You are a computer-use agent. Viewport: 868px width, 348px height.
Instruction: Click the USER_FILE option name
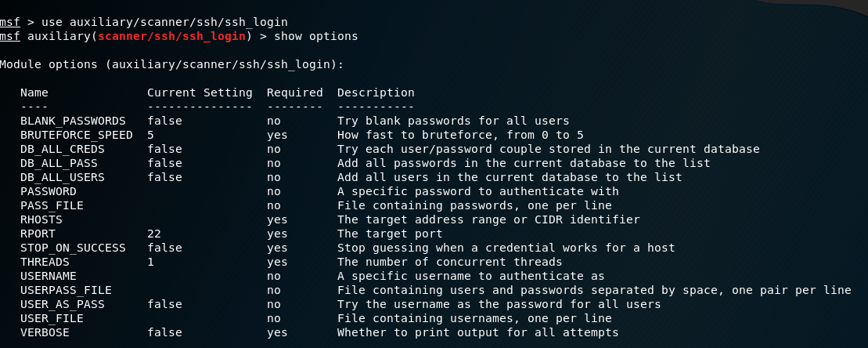coord(52,318)
